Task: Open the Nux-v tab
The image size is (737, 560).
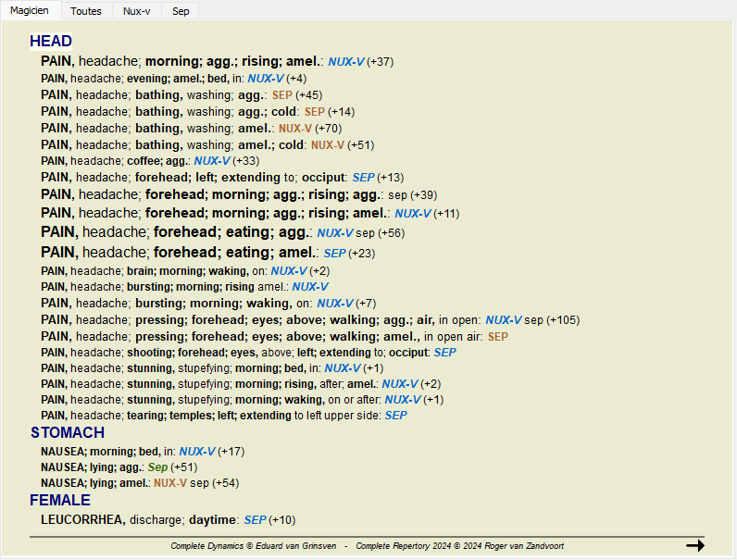Action: tap(136, 11)
